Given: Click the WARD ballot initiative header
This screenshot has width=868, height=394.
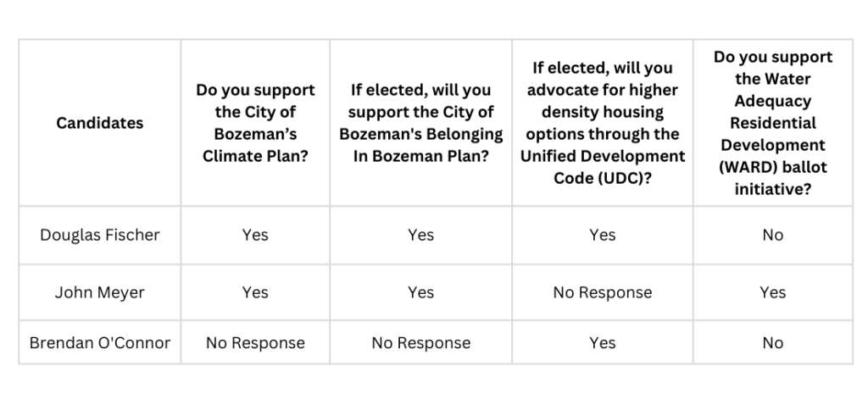Looking at the screenshot, I should click(x=772, y=123).
